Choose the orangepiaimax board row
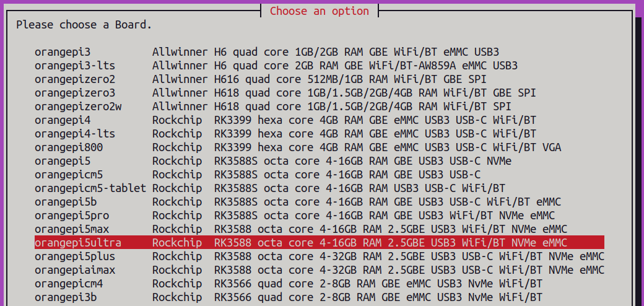The width and height of the screenshot is (644, 306). click(x=320, y=270)
